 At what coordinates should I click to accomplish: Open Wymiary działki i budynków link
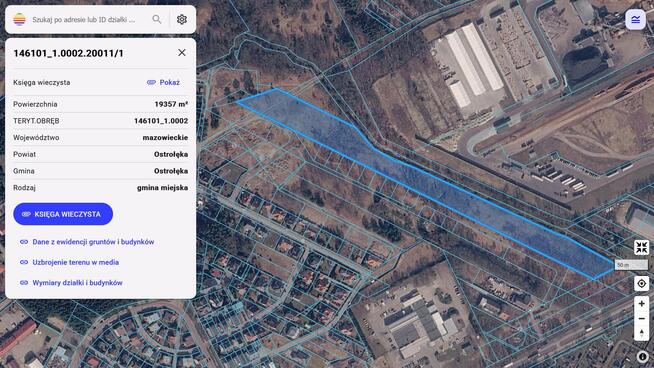tap(71, 282)
